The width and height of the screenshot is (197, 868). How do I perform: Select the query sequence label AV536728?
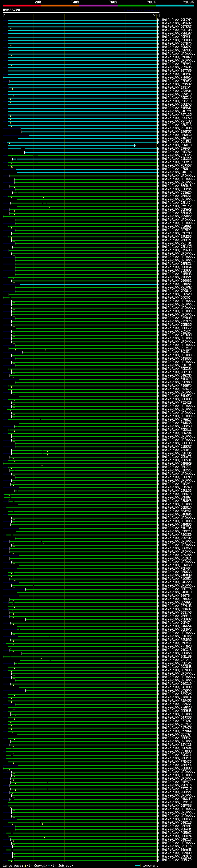pos(11,10)
